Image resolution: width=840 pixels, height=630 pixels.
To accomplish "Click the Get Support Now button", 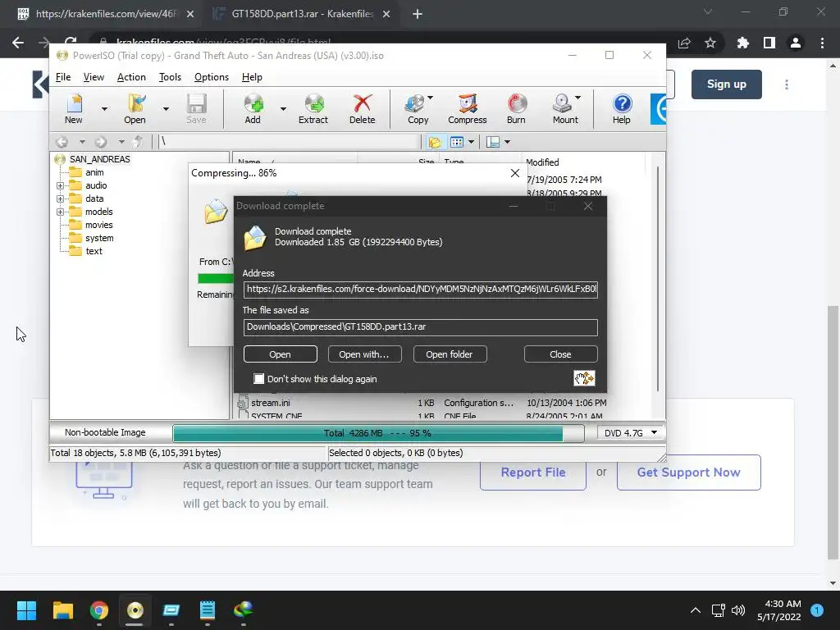I will [688, 472].
